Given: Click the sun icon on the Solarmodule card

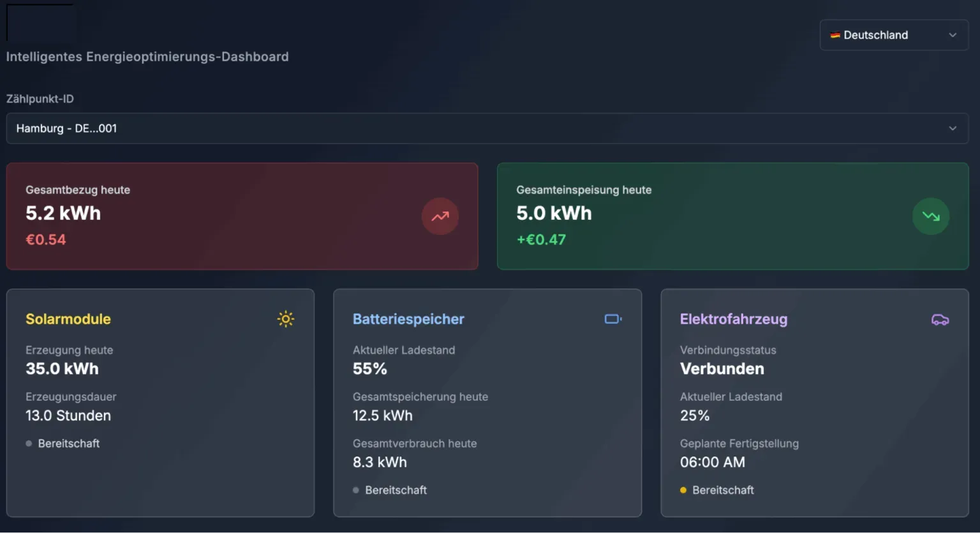Looking at the screenshot, I should [x=285, y=319].
